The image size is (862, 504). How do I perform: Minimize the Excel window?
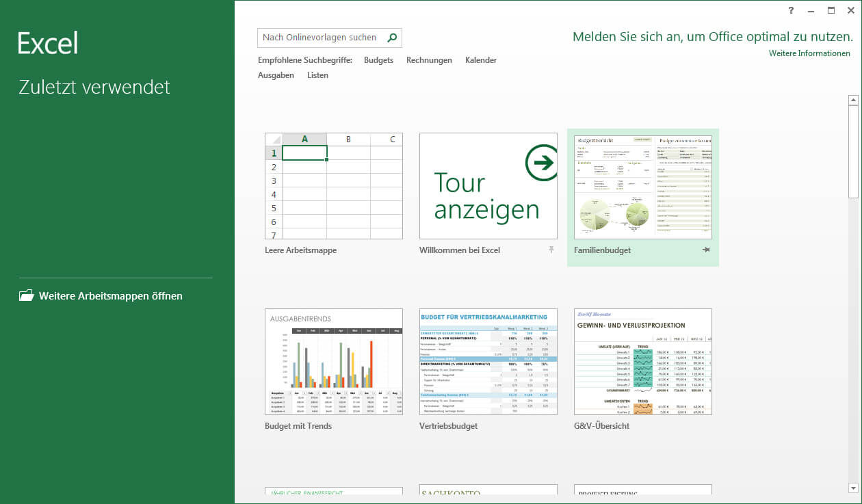pos(811,10)
